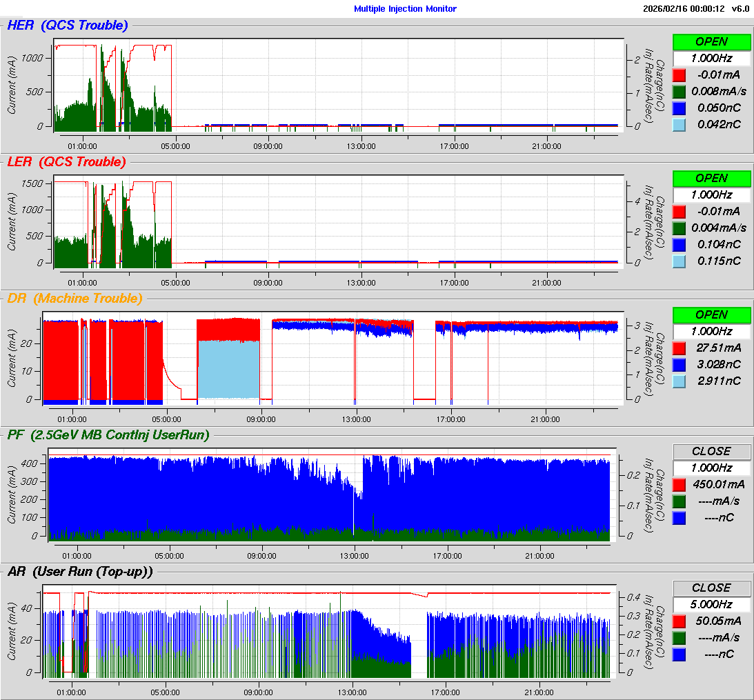
Task: Click the red swatch beside AR 50.05mA
Action: coord(679,621)
